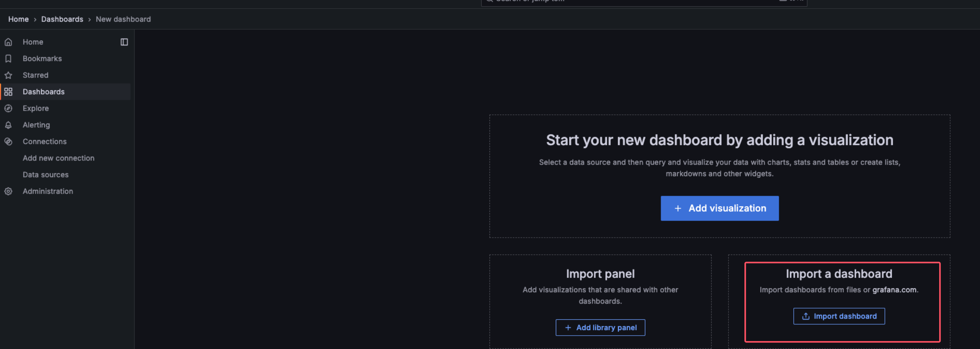Select Explore label in navigation menu
The width and height of the screenshot is (980, 349).
click(36, 108)
